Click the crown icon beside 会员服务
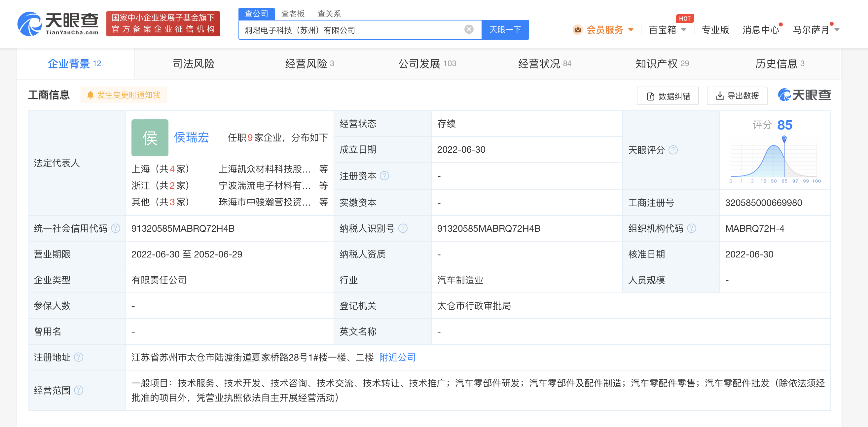The width and height of the screenshot is (868, 427). click(578, 30)
